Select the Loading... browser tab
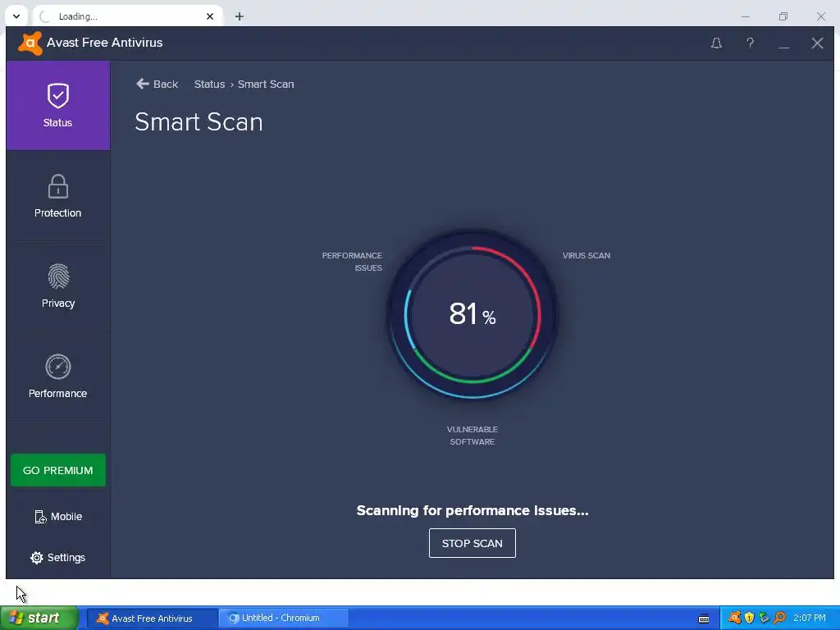This screenshot has width=840, height=630. [x=127, y=16]
